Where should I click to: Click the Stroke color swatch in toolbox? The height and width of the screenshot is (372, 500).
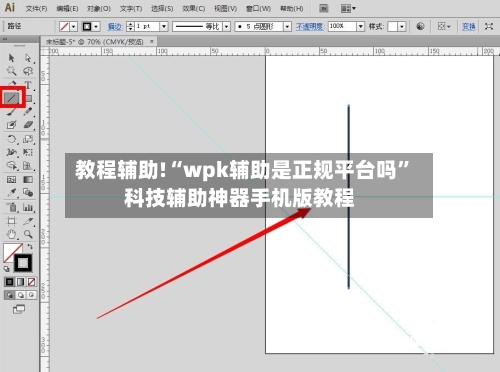(x=23, y=263)
